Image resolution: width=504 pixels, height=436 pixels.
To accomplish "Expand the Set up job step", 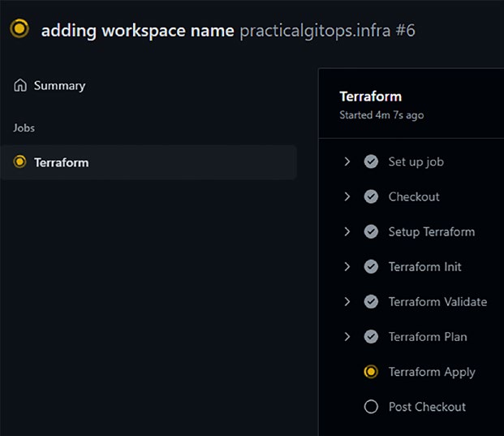I will [347, 162].
